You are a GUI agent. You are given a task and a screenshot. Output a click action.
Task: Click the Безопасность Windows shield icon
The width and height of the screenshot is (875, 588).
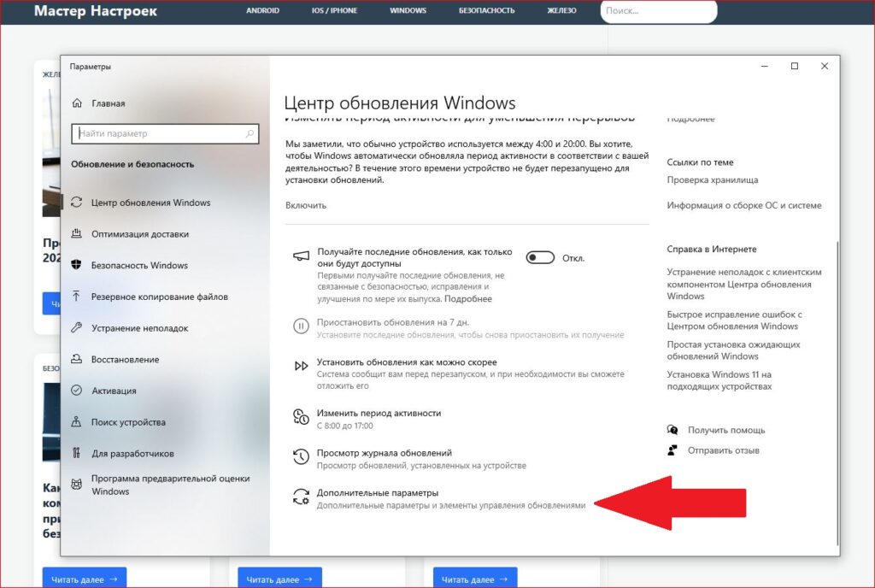click(76, 265)
